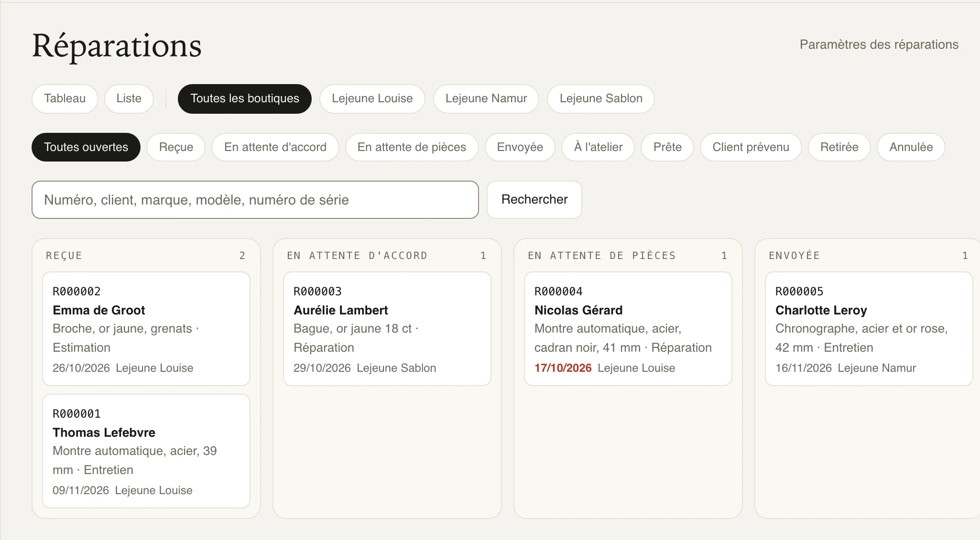Filter by Lejeune Sablon boutique
The height and width of the screenshot is (540, 980).
pyautogui.click(x=601, y=99)
